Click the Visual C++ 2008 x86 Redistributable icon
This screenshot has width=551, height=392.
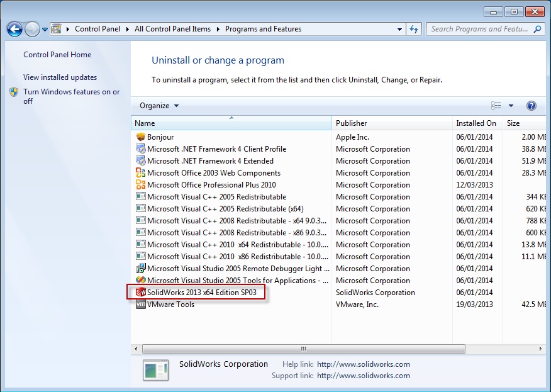click(140, 232)
